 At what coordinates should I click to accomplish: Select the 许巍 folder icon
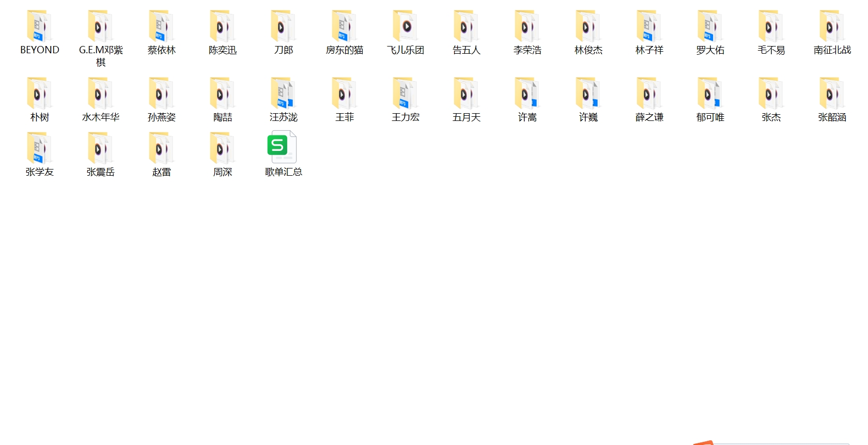click(588, 94)
